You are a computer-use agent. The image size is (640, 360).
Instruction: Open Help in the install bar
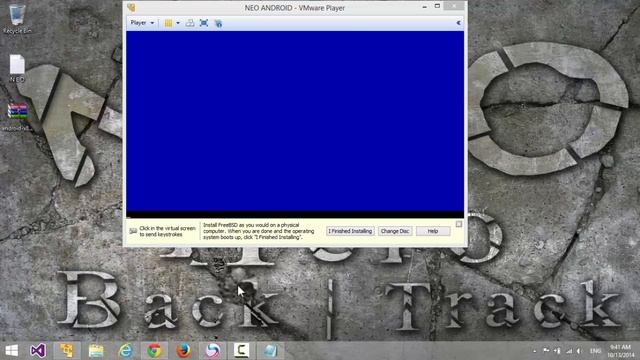pyautogui.click(x=433, y=231)
